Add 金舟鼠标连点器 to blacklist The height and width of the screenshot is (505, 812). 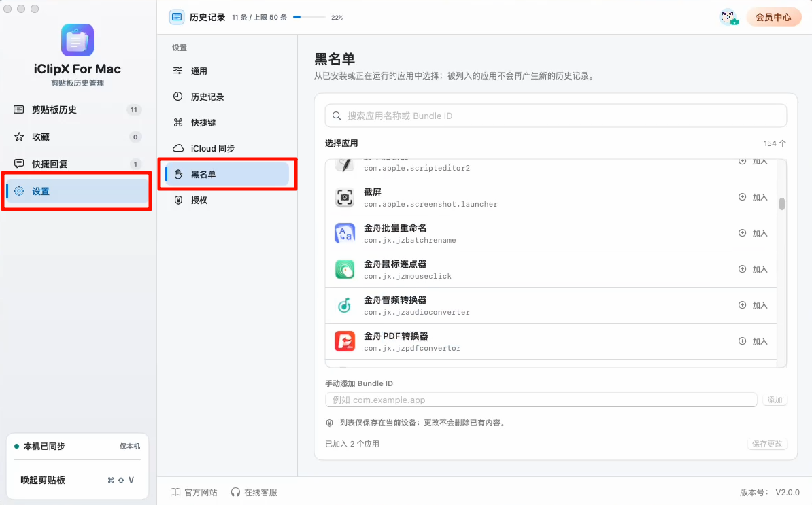pos(753,269)
